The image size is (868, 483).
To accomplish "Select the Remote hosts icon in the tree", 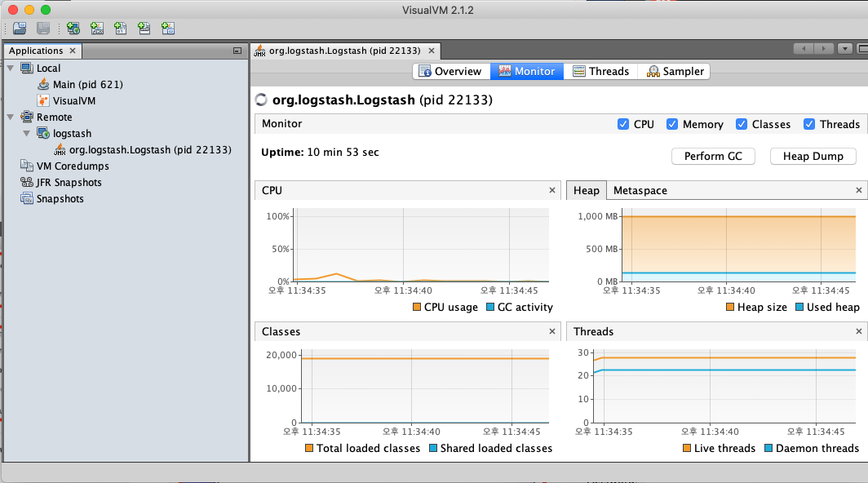I will pyautogui.click(x=27, y=117).
